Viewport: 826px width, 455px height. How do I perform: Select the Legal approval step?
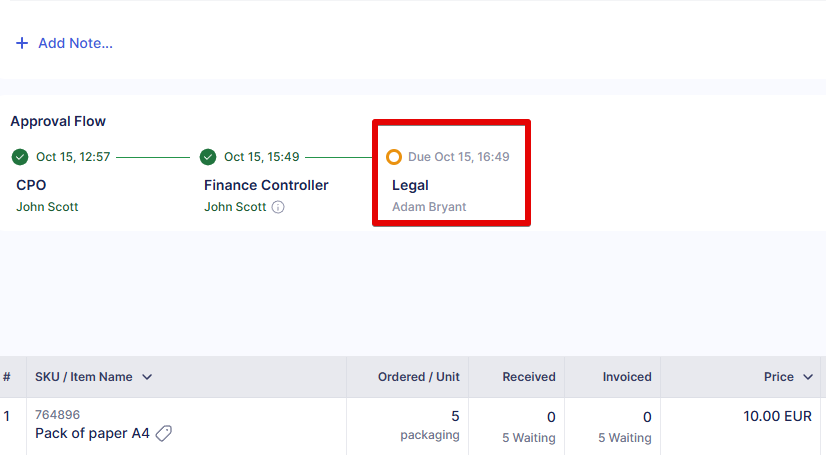coord(410,185)
